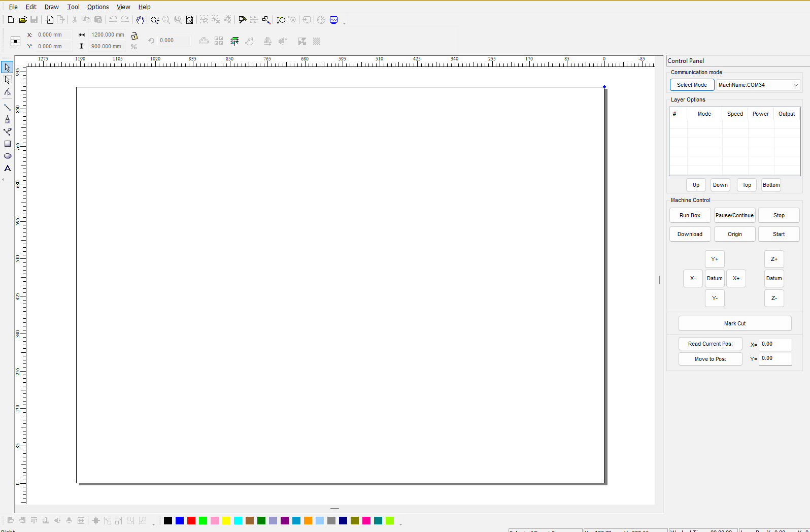This screenshot has height=532, width=810.
Task: Click the Import file icon
Action: tap(49, 20)
